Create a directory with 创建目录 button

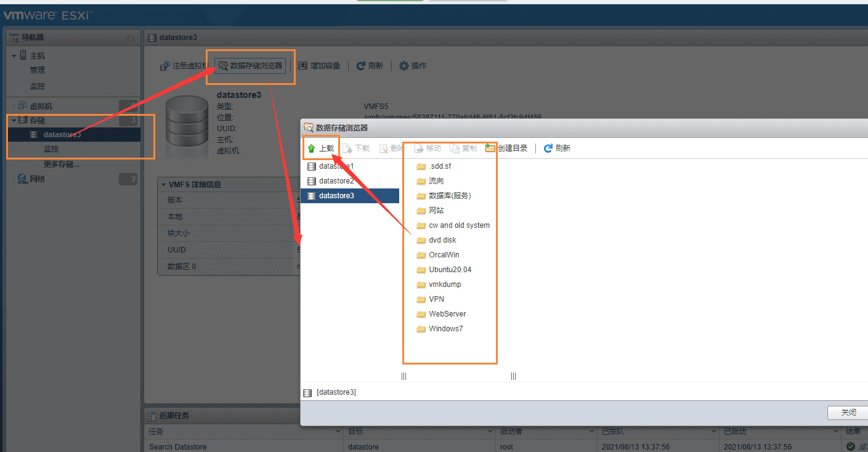click(x=506, y=148)
